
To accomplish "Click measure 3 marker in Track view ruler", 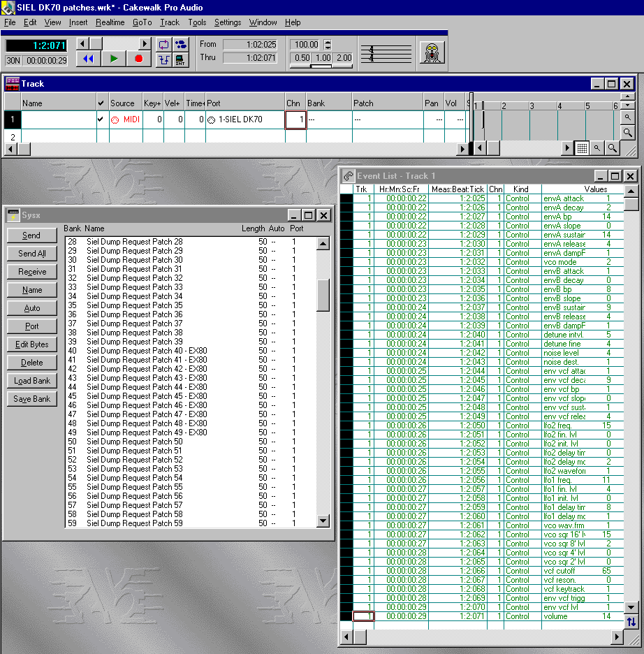I will pyautogui.click(x=532, y=106).
